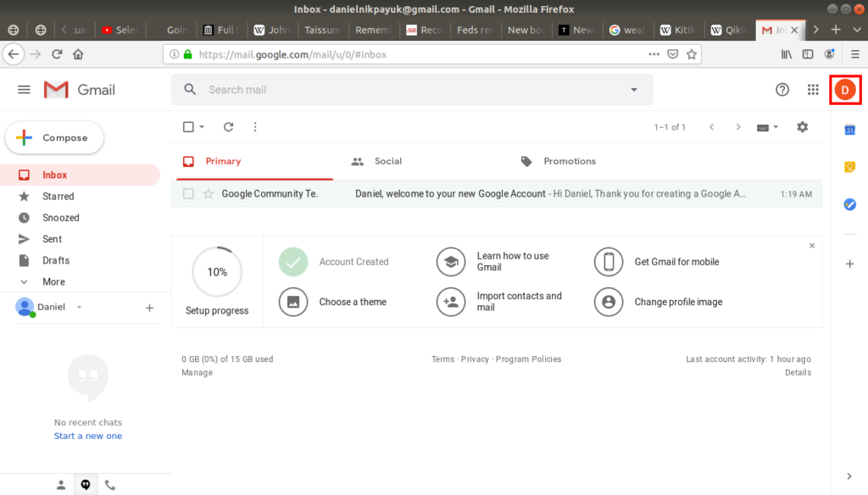The image size is (868, 495).
Task: Show search options dropdown
Action: 634,90
